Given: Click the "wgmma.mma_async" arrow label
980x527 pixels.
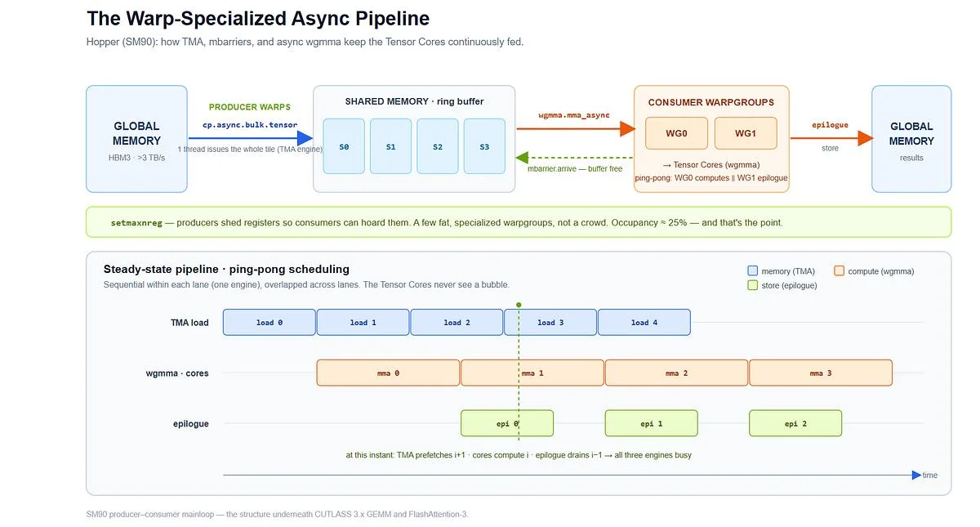Looking at the screenshot, I should 574,115.
